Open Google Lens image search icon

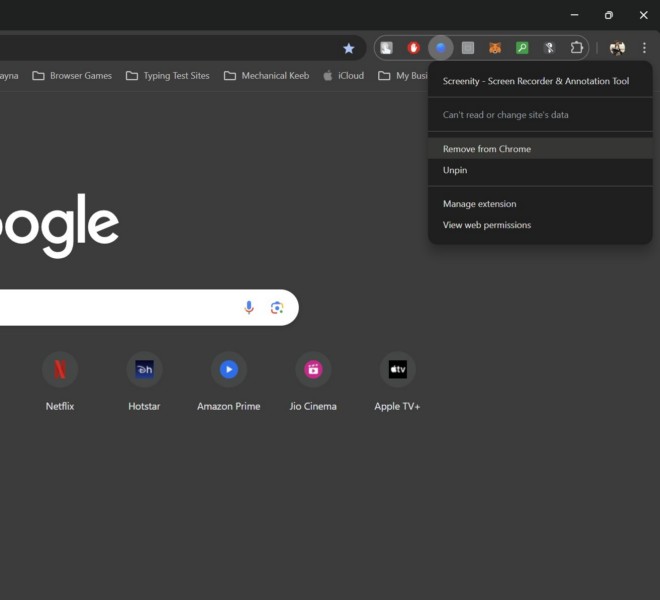(x=277, y=307)
